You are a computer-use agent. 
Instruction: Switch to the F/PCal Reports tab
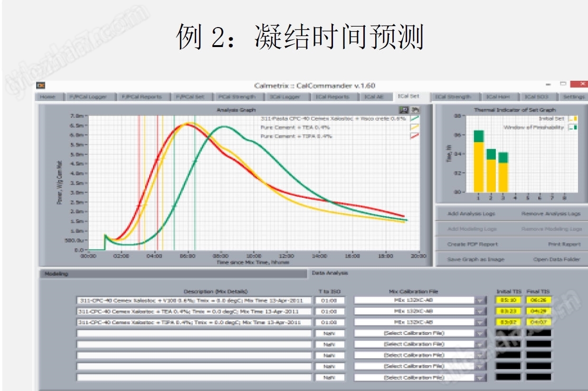[141, 97]
